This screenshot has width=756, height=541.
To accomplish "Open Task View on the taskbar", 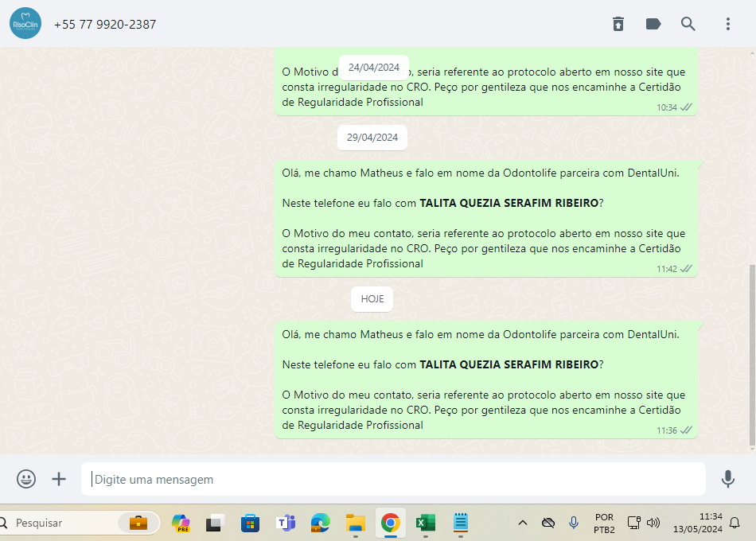I will 215,523.
